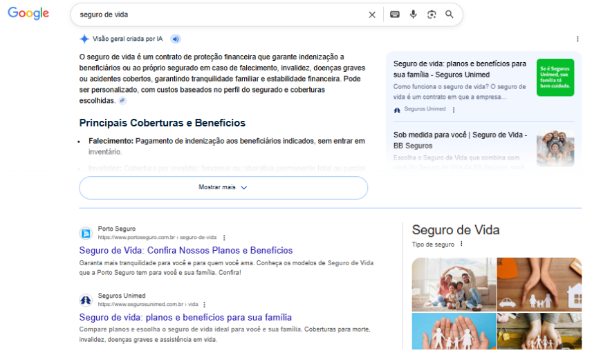
Task: Click the search input field
Action: [x=221, y=15]
